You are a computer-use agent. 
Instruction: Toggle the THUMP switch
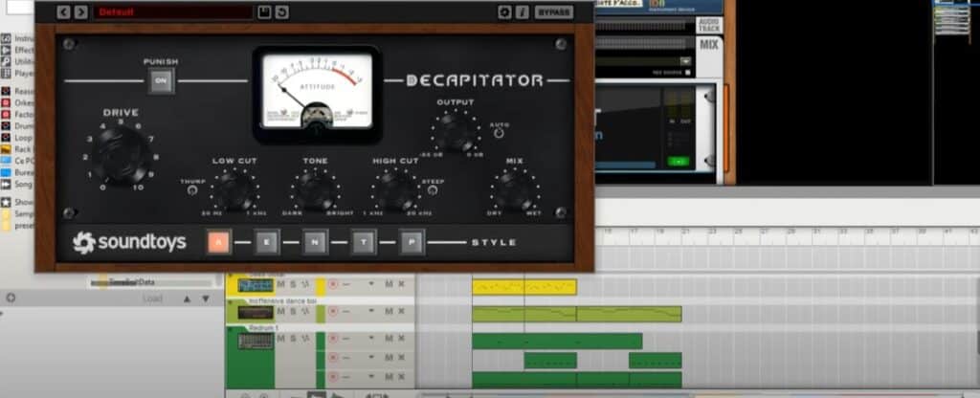click(x=192, y=190)
